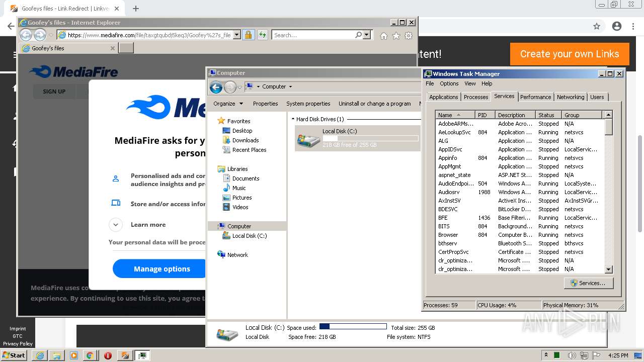Click the security lock icon in IE address bar
Image resolution: width=644 pixels, height=362 pixels.
pyautogui.click(x=248, y=35)
